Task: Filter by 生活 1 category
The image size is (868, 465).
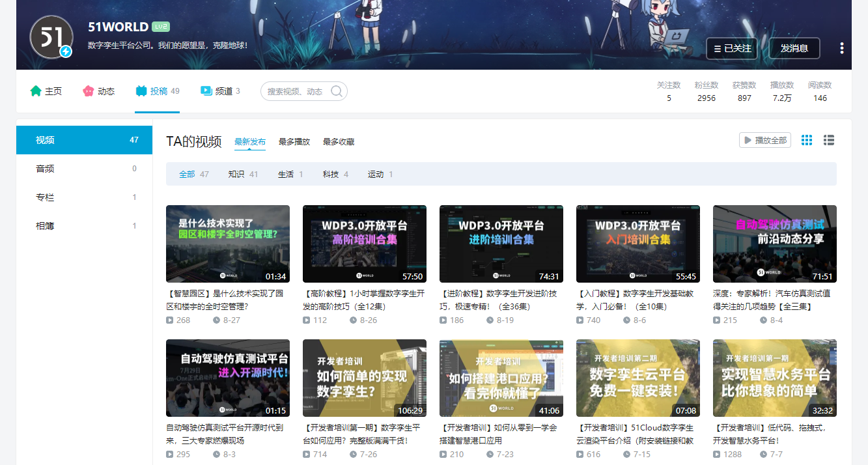Action: coord(290,175)
